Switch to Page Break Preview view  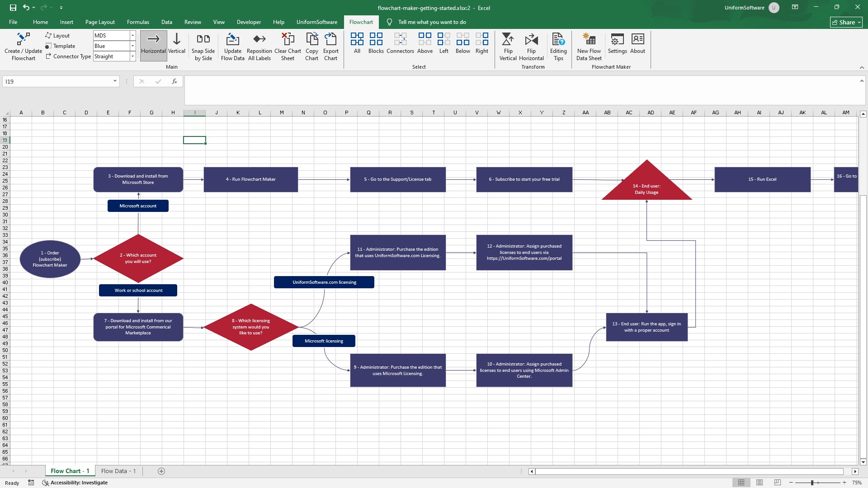pos(778,483)
